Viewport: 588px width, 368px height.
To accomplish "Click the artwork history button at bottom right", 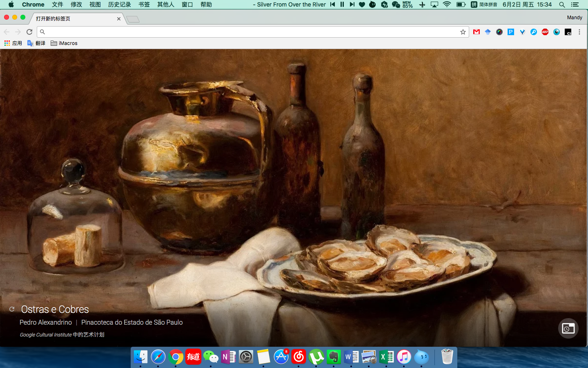I will [568, 328].
